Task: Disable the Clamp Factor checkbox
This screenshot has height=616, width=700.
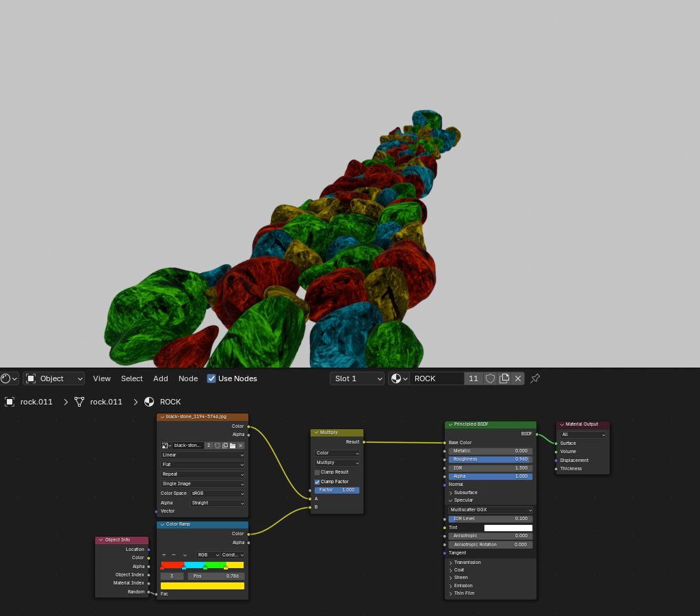Action: tap(317, 482)
